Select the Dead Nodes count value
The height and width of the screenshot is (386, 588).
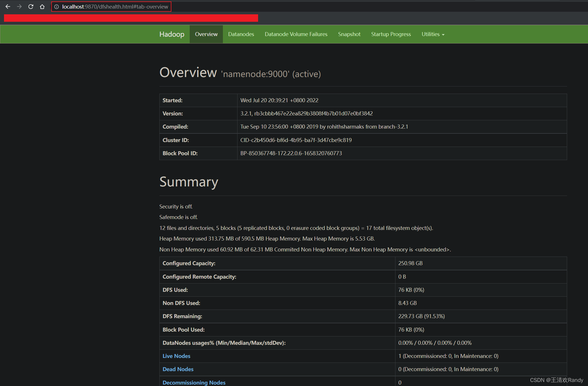448,369
